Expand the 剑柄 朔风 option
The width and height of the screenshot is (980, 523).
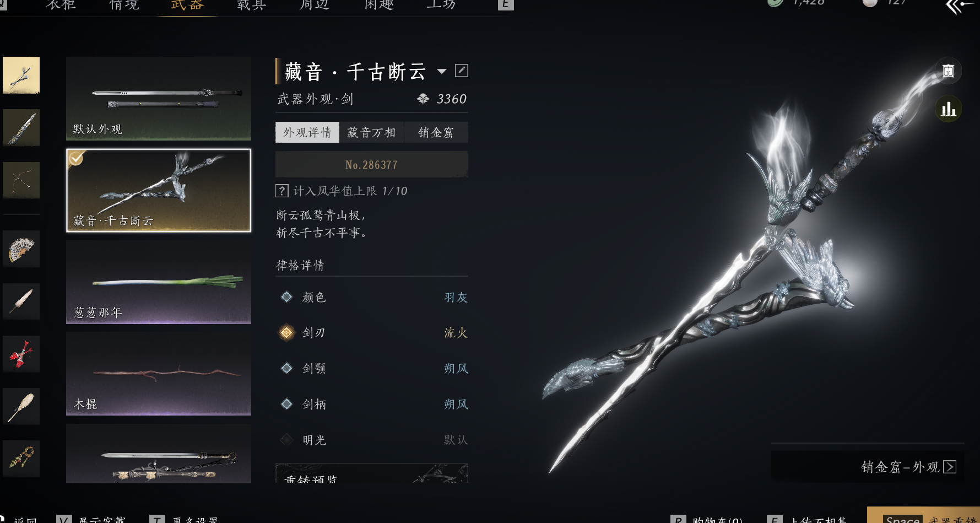[372, 404]
